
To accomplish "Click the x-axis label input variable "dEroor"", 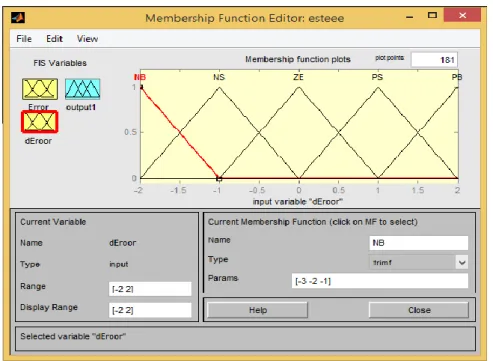I will pos(298,202).
